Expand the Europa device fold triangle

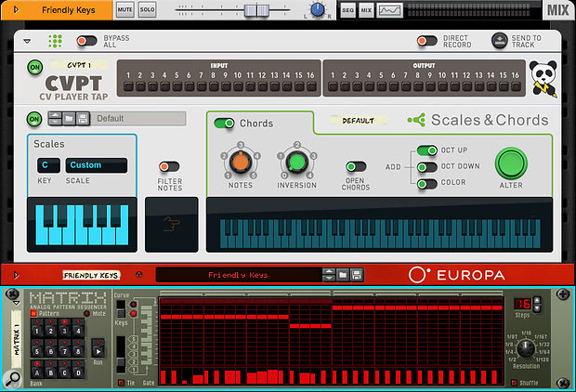tap(16, 275)
